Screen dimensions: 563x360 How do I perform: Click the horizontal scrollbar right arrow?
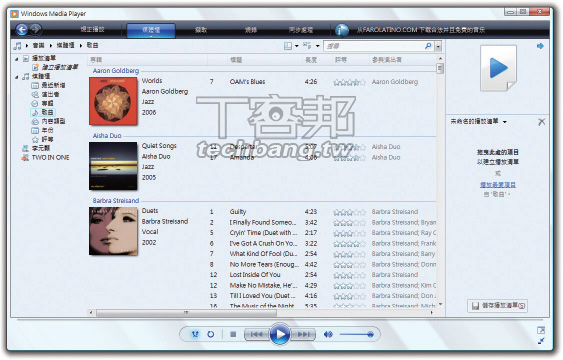tap(432, 313)
